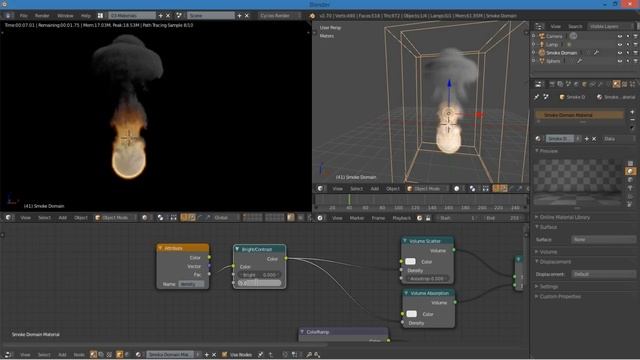Click the Volume Absorption Color swatch

click(411, 314)
